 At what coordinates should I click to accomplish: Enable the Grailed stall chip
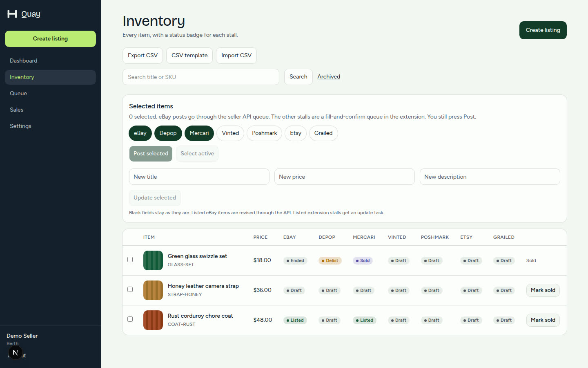[323, 133]
